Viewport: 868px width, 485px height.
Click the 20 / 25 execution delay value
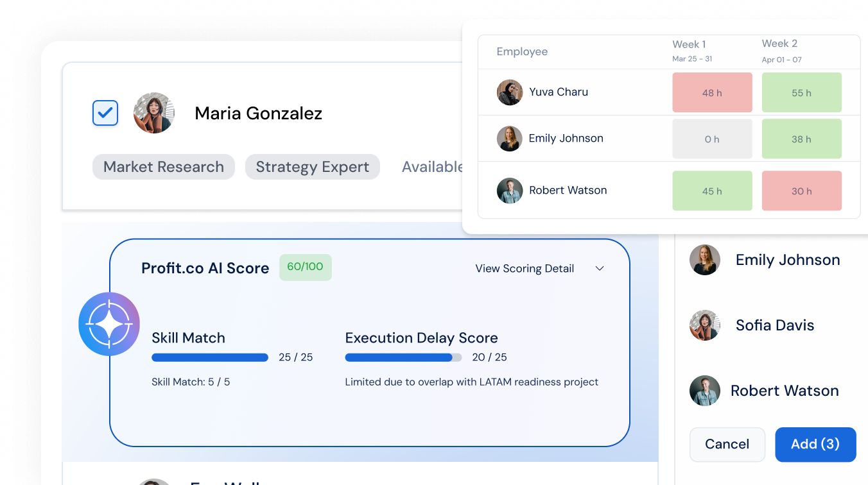coord(489,357)
